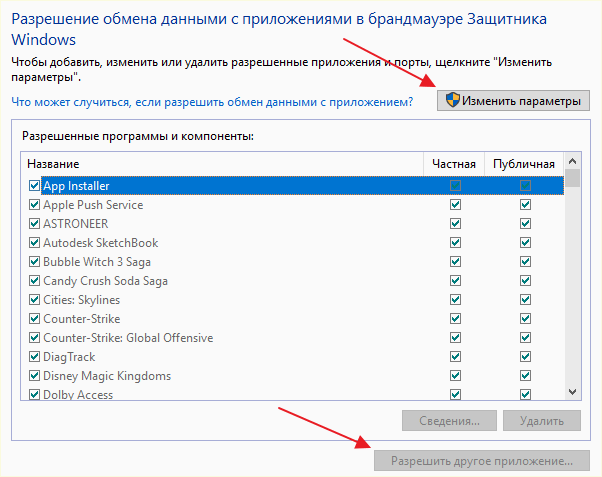The image size is (602, 477).
Task: Select the Cities: Skylines row text
Action: pos(81,300)
